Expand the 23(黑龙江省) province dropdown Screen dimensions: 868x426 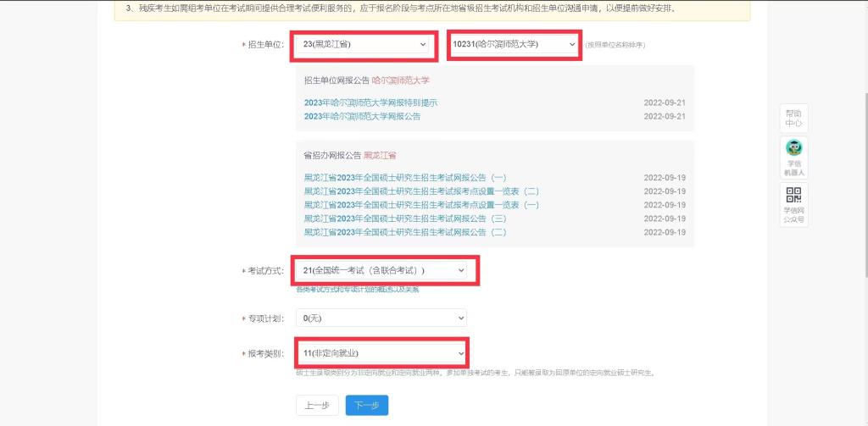[364, 44]
